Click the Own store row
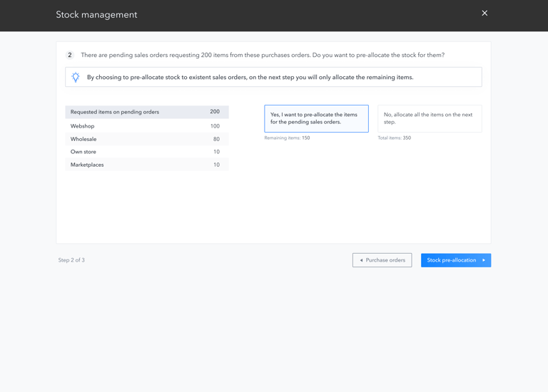The width and height of the screenshot is (548, 392). (x=146, y=152)
